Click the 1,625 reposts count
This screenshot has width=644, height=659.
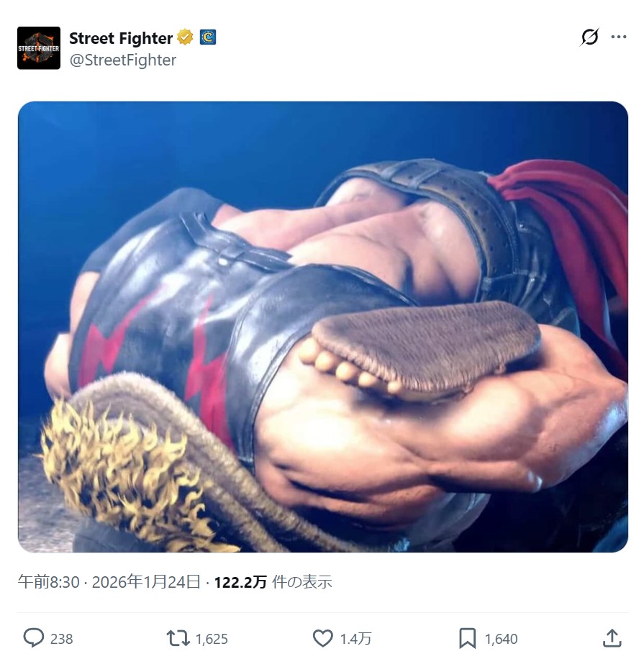pos(212,639)
